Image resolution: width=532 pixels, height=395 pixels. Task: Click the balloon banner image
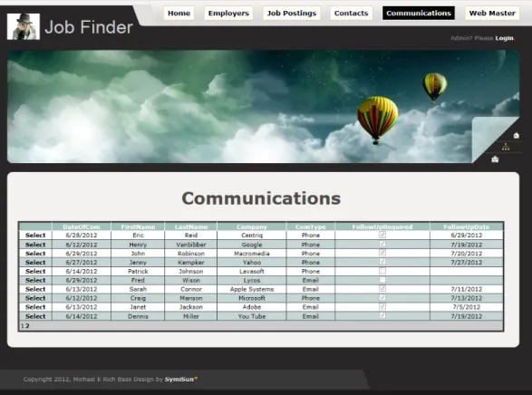(264, 107)
